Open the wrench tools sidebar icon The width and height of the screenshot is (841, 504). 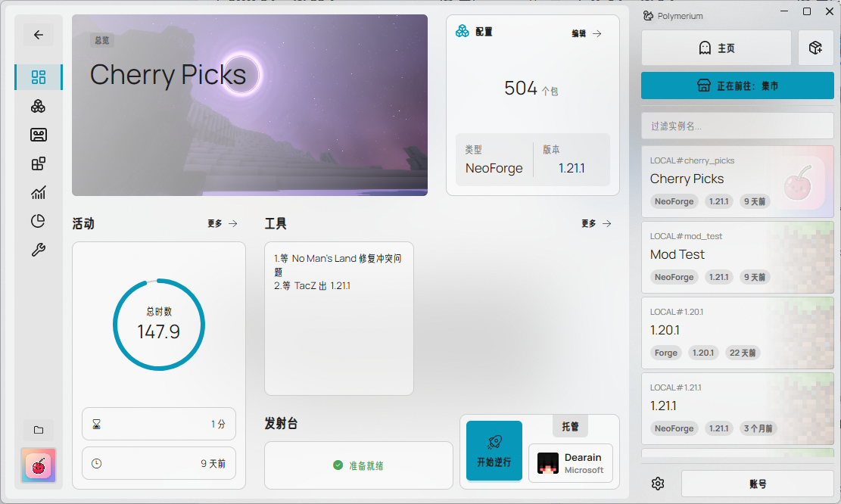[39, 250]
